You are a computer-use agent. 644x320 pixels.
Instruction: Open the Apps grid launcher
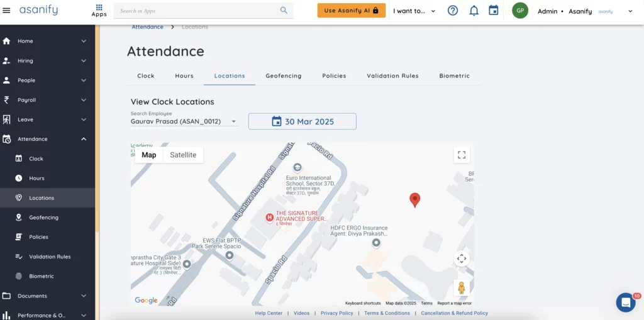[99, 11]
